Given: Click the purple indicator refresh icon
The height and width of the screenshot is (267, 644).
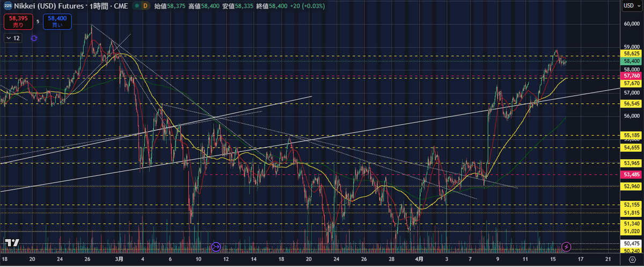Looking at the screenshot, I should [x=34, y=38].
